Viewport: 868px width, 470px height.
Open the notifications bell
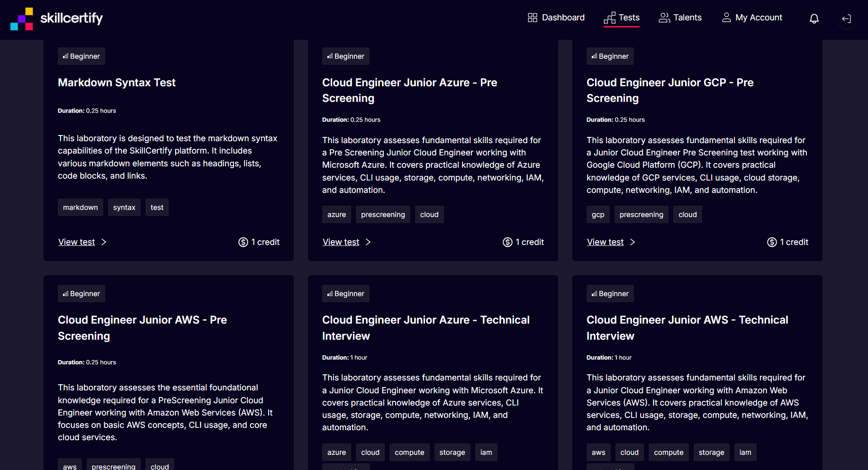click(x=814, y=18)
